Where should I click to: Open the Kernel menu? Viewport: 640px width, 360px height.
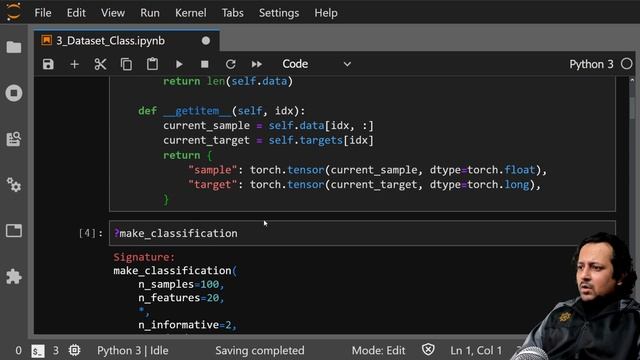pos(191,13)
